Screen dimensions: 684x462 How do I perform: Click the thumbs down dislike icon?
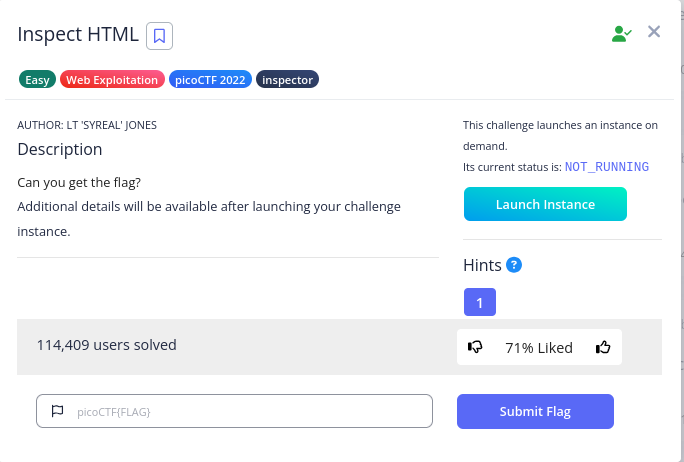[x=476, y=348]
